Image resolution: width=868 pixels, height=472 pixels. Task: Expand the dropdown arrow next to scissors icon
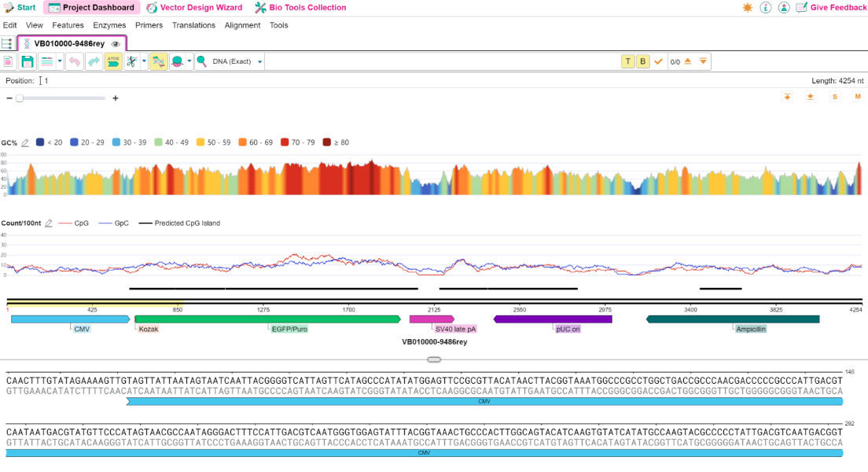144,61
